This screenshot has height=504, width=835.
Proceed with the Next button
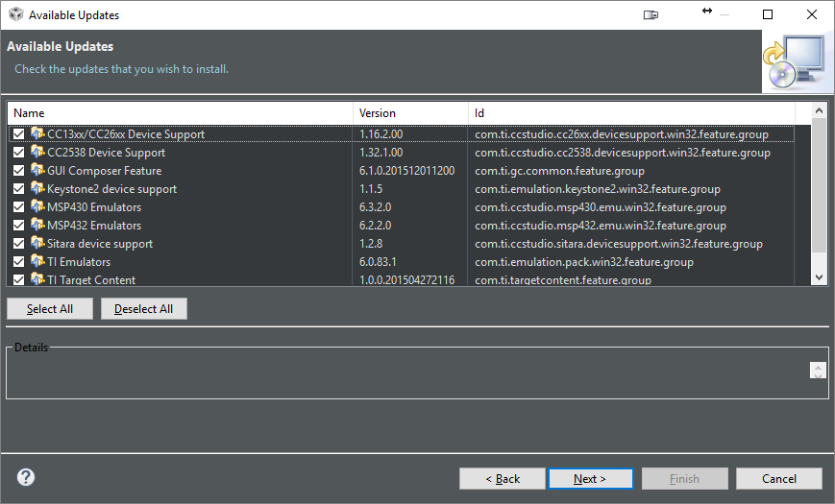pyautogui.click(x=590, y=478)
